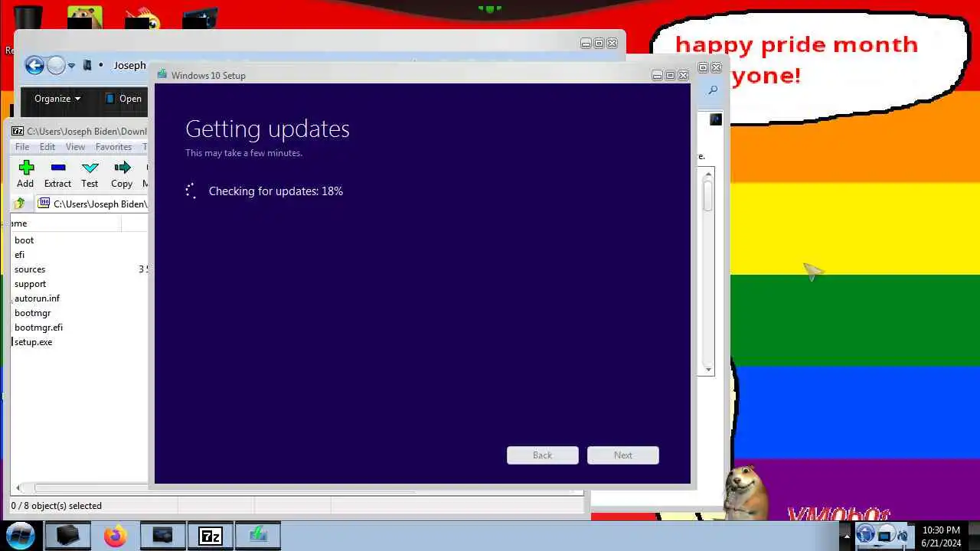
Task: Select bootmgr file in 7-Zip list
Action: coord(32,313)
